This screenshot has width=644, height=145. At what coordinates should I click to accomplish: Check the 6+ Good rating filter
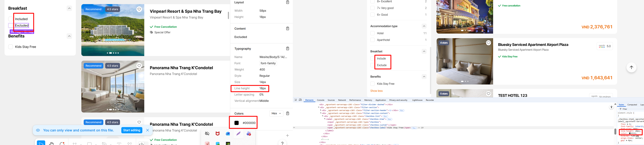coord(372,15)
